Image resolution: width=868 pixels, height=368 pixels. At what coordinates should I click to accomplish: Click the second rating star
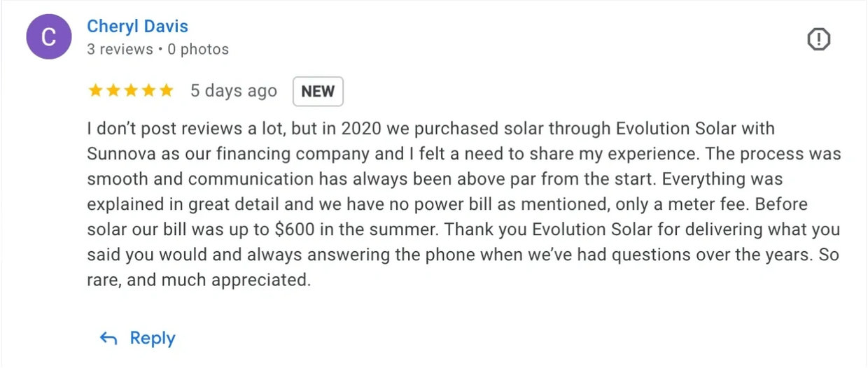pos(113,91)
